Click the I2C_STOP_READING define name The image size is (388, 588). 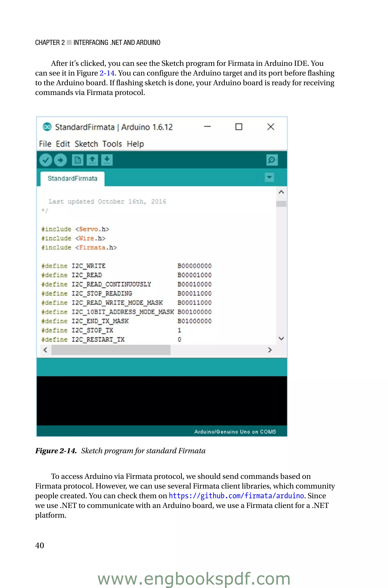point(102,294)
